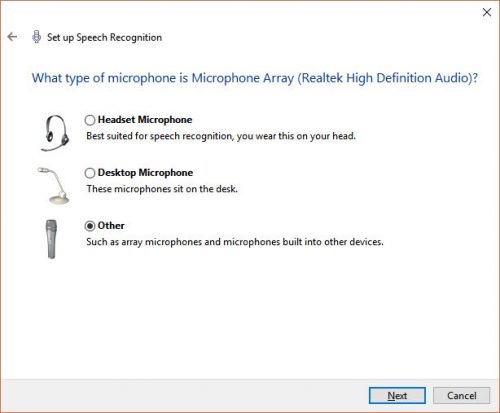The image size is (500, 413).
Task: Click the 'Set up Speech Recognition' title
Action: [104, 37]
